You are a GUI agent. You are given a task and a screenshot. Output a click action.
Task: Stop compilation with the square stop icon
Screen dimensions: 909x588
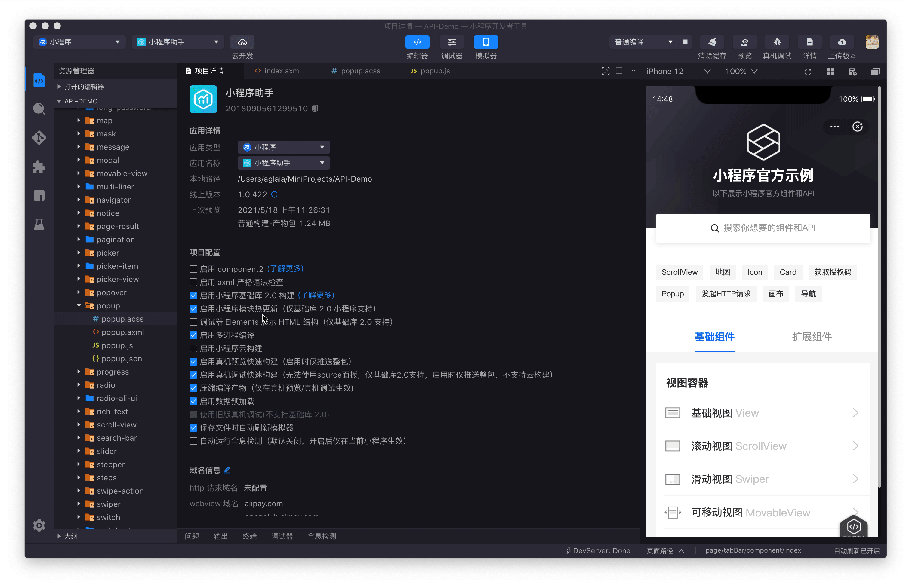pos(685,42)
